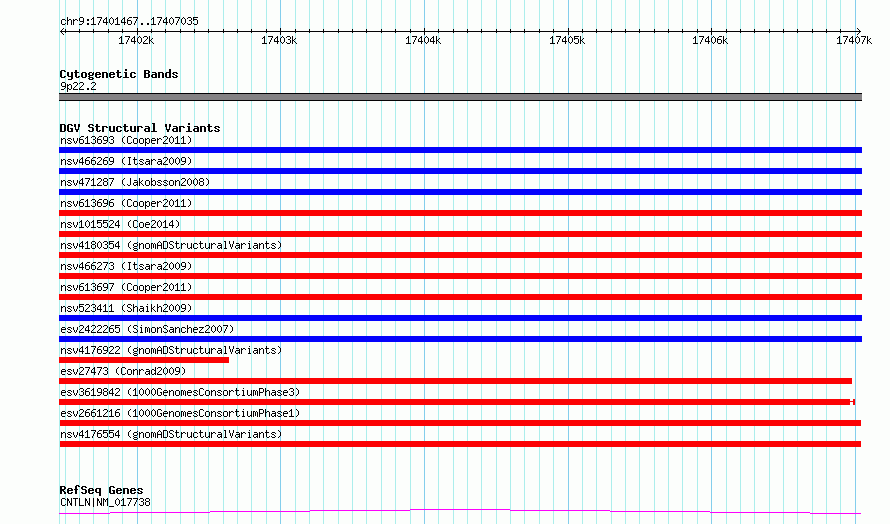Select the blue bar under nsv466269

click(x=460, y=171)
